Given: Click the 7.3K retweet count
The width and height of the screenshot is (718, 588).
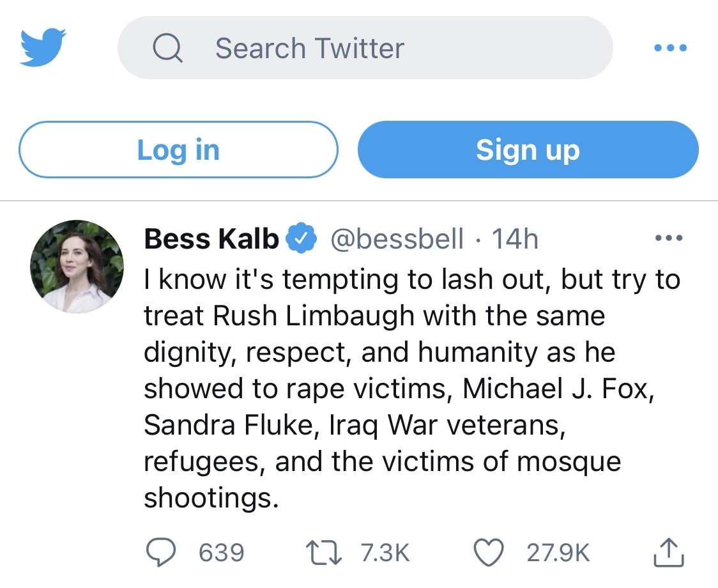Looking at the screenshot, I should tap(385, 553).
